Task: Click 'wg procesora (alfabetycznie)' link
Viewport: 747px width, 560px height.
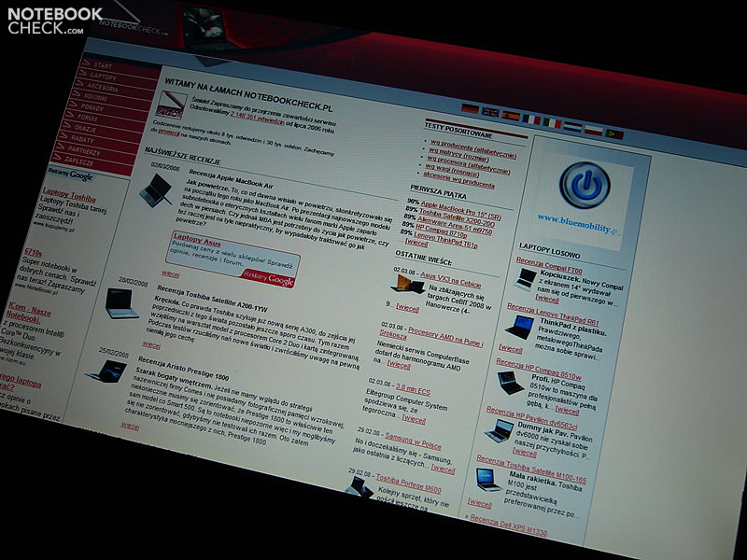Action: point(469,165)
